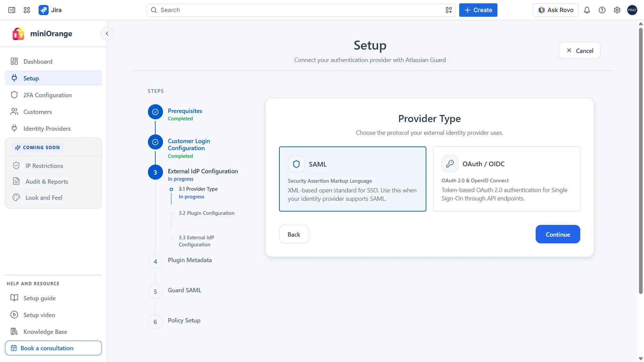Click the SAML shield icon
The height and width of the screenshot is (362, 644).
coord(296,164)
